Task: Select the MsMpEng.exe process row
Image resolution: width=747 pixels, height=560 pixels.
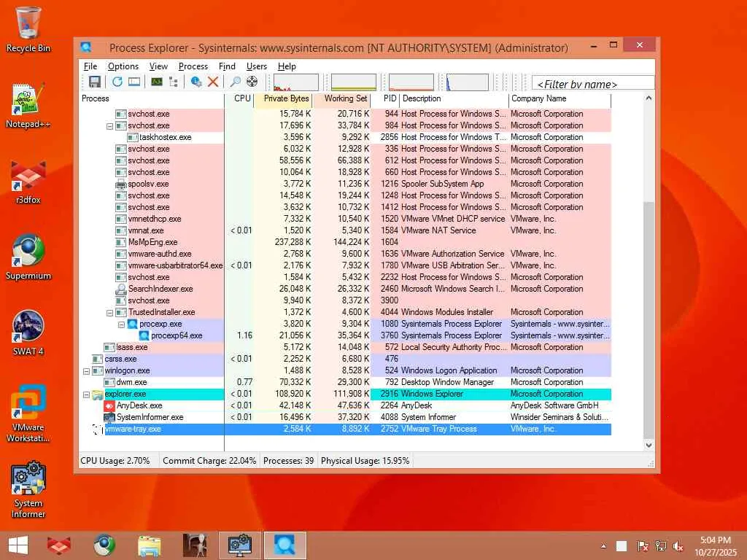Action: [345, 242]
